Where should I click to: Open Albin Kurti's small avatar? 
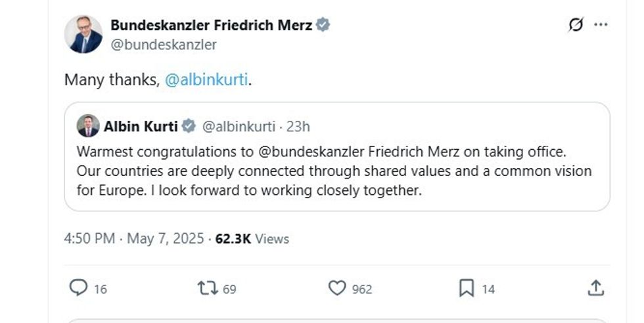coord(88,125)
